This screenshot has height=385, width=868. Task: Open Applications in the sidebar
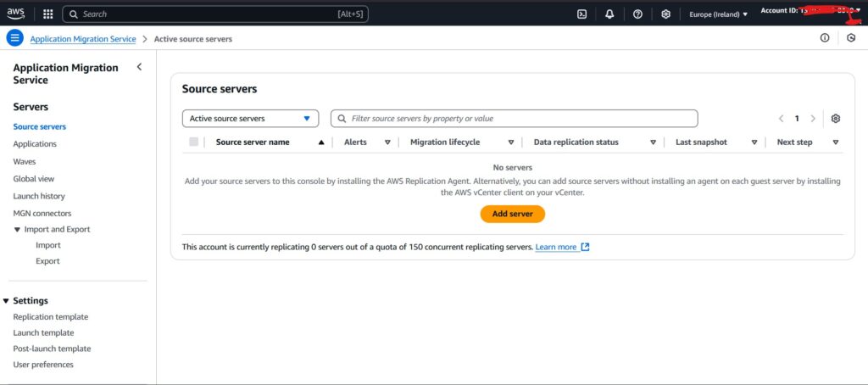click(35, 144)
